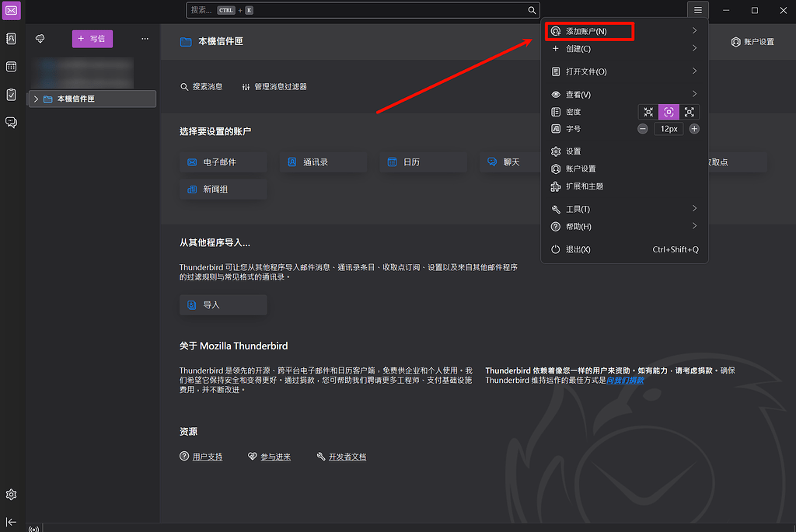
Task: Open 帮助(H) submenu
Action: (x=624, y=226)
